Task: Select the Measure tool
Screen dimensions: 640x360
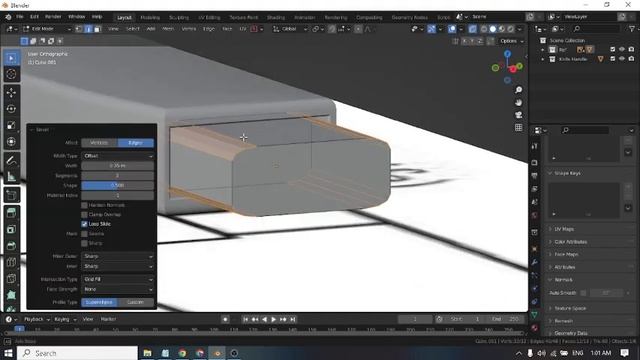Action: tap(11, 177)
